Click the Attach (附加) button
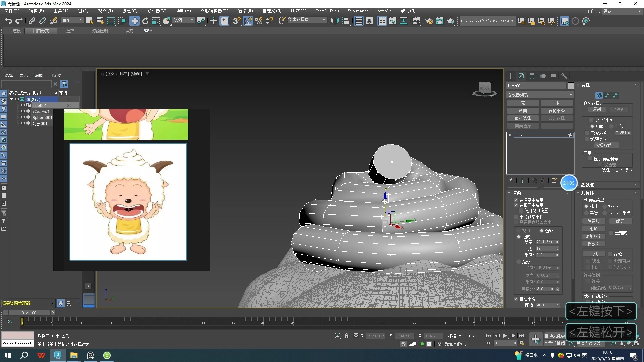Image resolution: width=644 pixels, height=362 pixels. click(x=594, y=229)
